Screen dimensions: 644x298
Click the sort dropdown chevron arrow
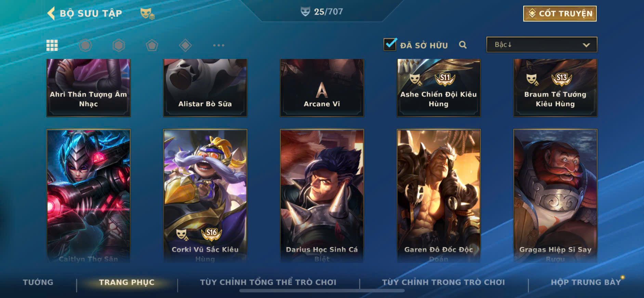[586, 45]
